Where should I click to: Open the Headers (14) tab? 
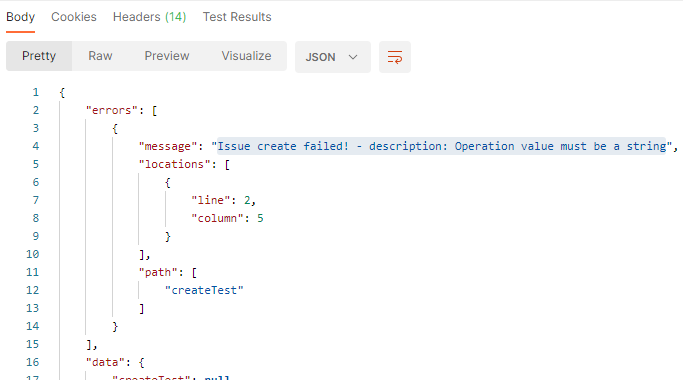149,17
